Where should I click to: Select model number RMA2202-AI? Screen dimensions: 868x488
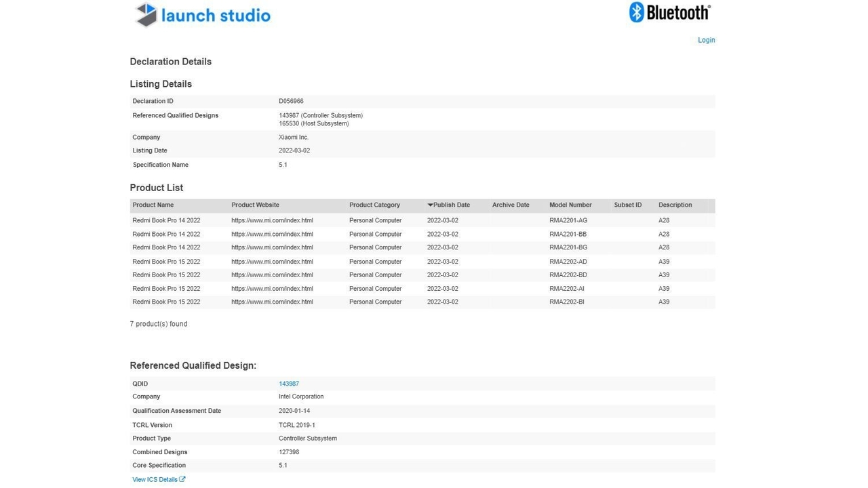(x=567, y=289)
